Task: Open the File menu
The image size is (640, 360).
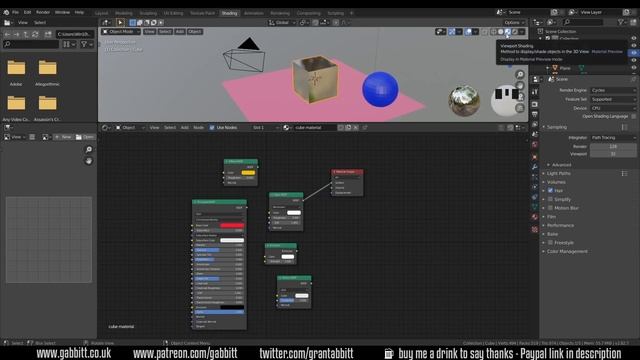Action: 15,13
